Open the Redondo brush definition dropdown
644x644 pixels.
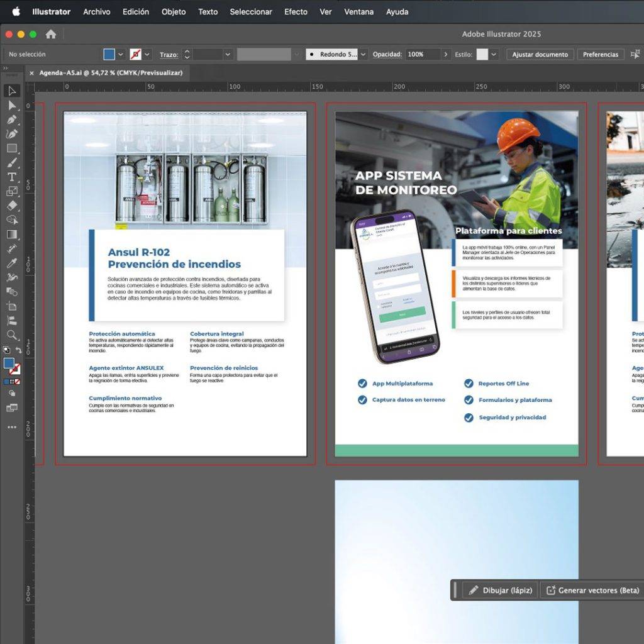coord(364,54)
